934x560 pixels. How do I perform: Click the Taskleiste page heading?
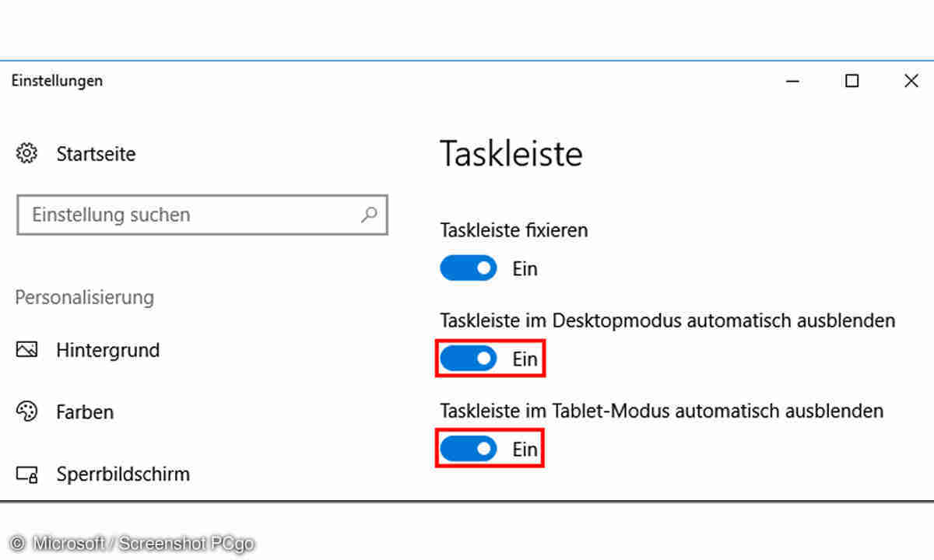pyautogui.click(x=511, y=154)
